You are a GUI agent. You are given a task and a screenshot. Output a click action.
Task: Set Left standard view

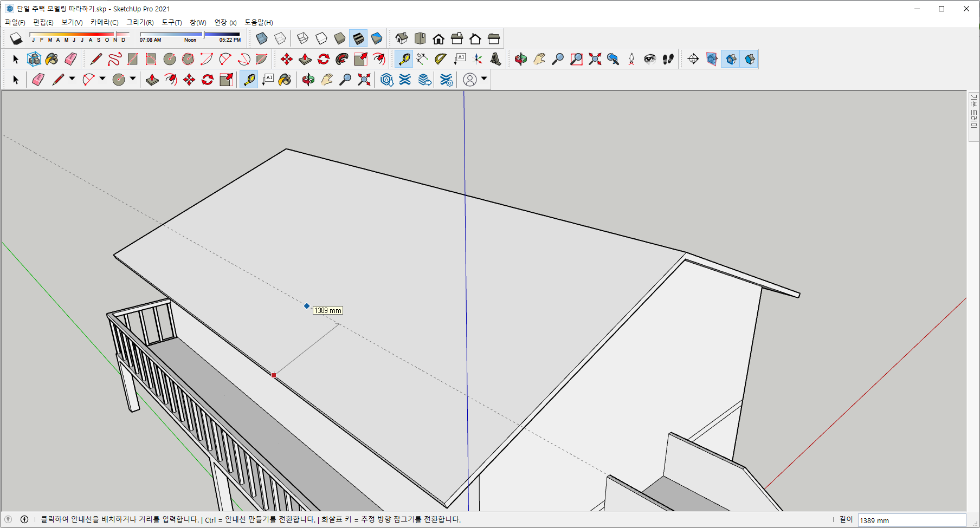tap(494, 38)
